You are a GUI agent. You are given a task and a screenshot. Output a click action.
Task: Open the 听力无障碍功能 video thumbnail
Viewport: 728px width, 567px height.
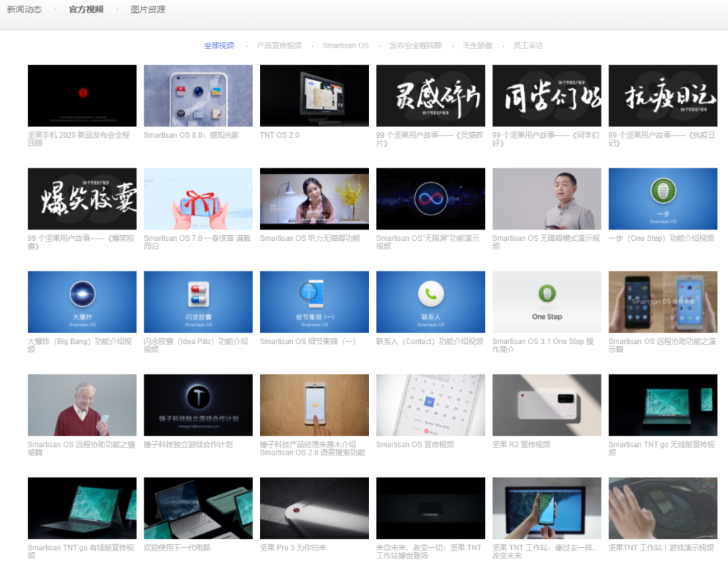click(x=314, y=198)
